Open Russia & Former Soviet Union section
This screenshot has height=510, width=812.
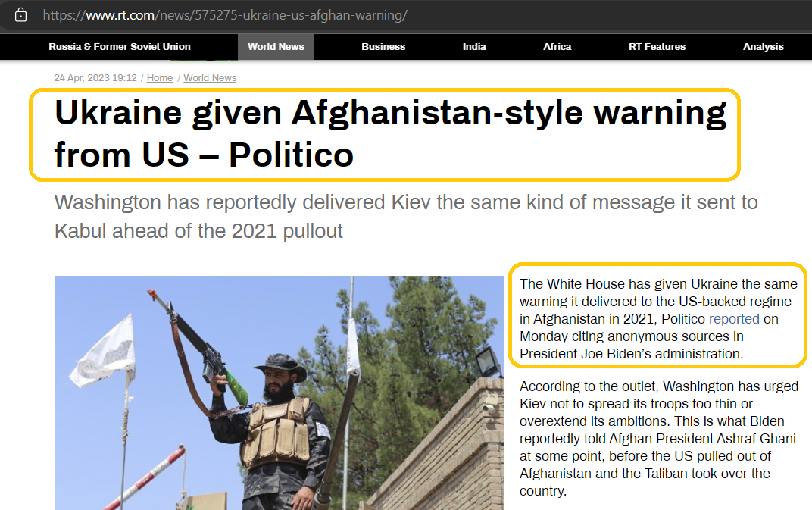(x=120, y=47)
